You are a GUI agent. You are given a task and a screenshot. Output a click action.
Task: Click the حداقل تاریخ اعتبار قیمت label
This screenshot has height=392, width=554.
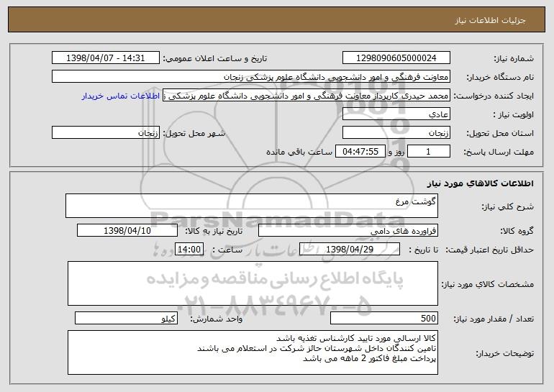(489, 250)
